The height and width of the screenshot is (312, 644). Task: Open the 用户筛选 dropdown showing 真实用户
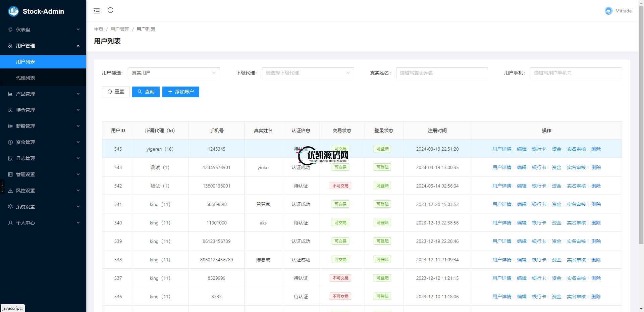[173, 73]
